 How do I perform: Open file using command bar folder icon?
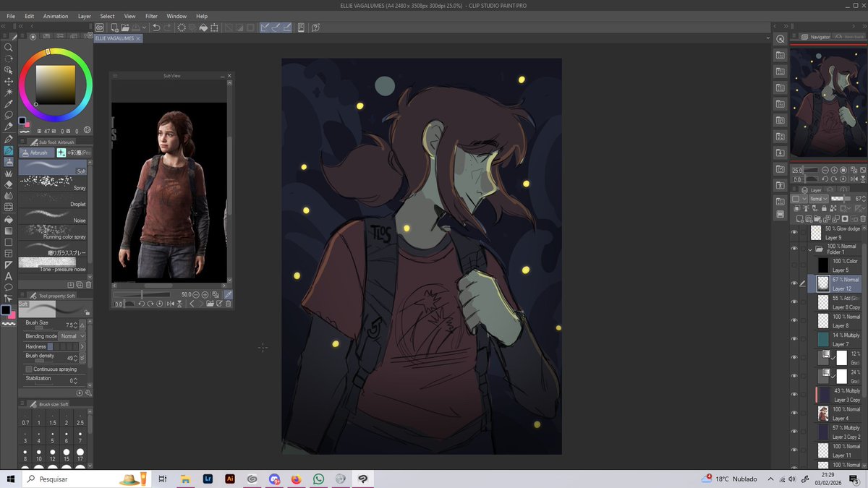click(124, 27)
